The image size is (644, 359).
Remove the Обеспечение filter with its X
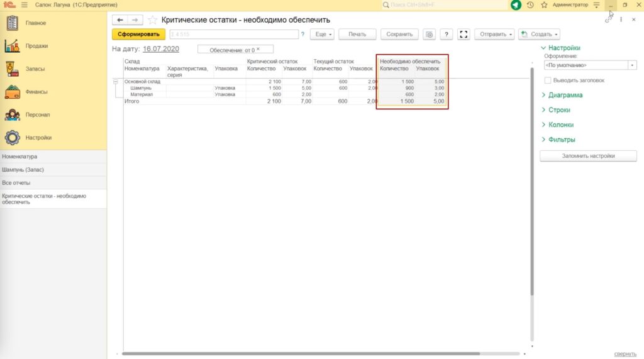click(258, 49)
